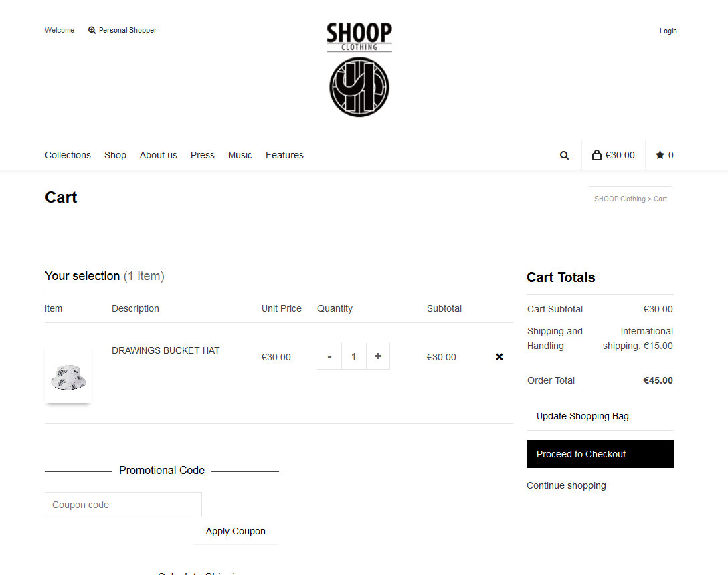Navigate to the Press page
The width and height of the screenshot is (728, 575).
(x=203, y=155)
